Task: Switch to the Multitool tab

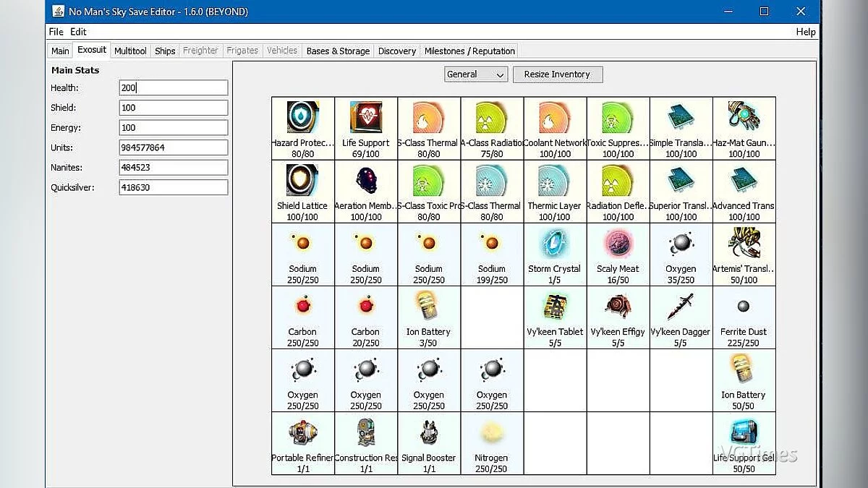Action: [x=130, y=51]
